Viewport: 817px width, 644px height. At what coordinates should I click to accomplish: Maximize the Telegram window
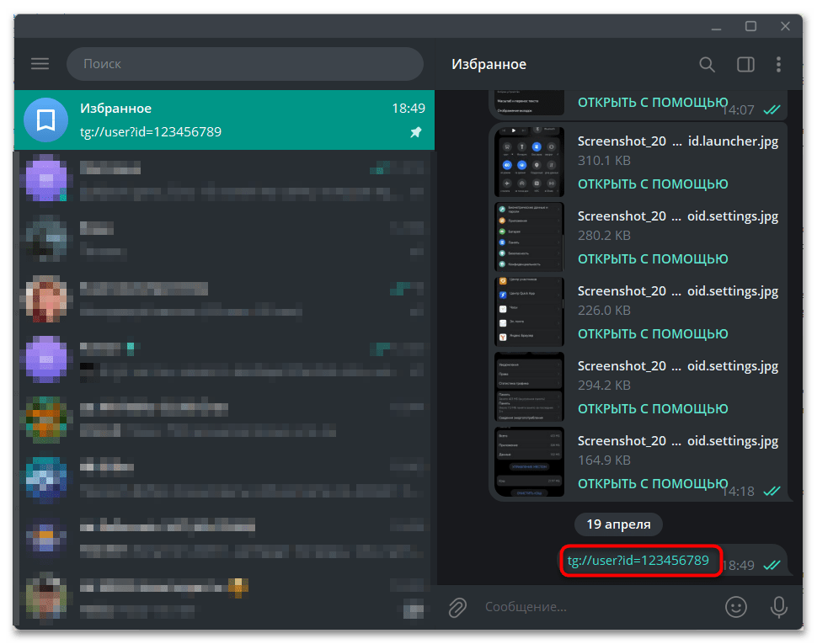[750, 27]
